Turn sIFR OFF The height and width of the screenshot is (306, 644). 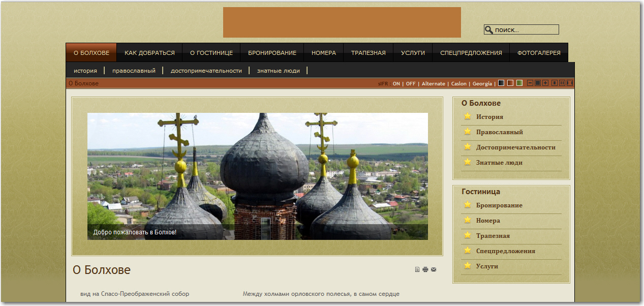click(x=410, y=84)
